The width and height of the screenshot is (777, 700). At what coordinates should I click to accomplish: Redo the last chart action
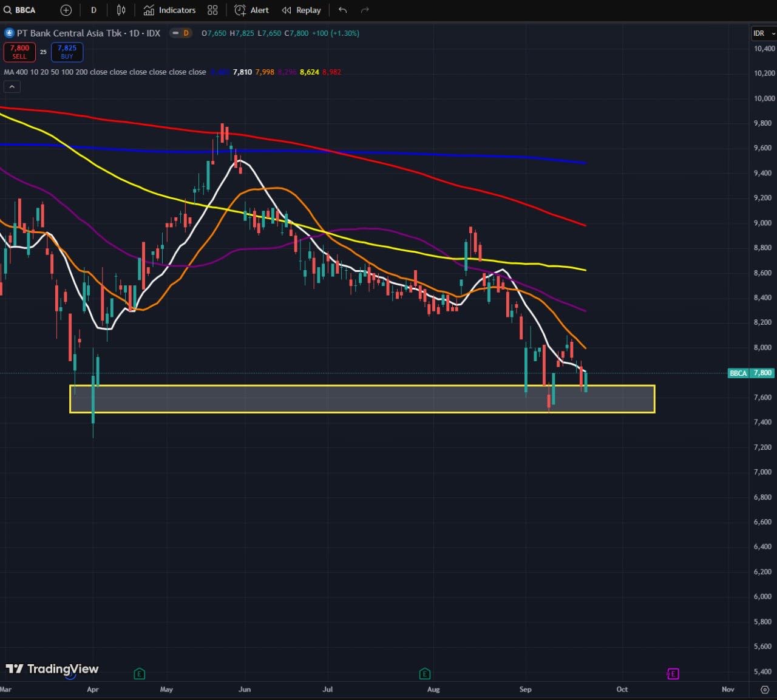click(x=365, y=10)
